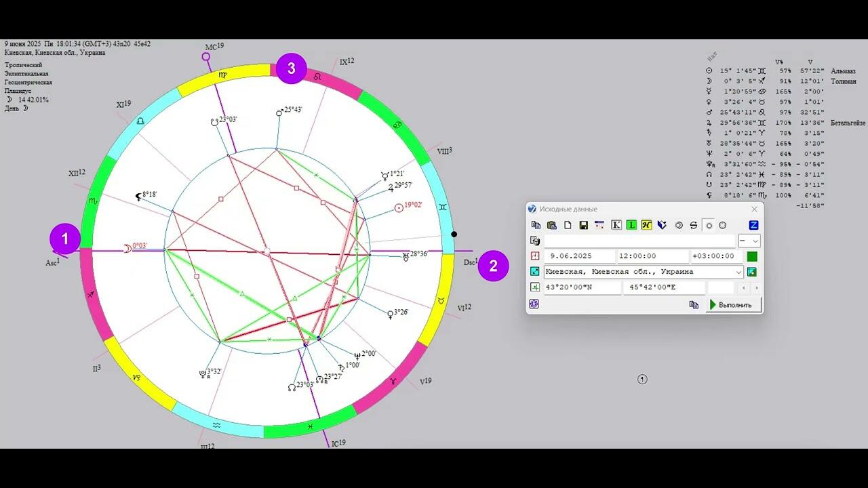Click the black-and-white K icon
Image resolution: width=868 pixels, height=488 pixels.
(616, 225)
